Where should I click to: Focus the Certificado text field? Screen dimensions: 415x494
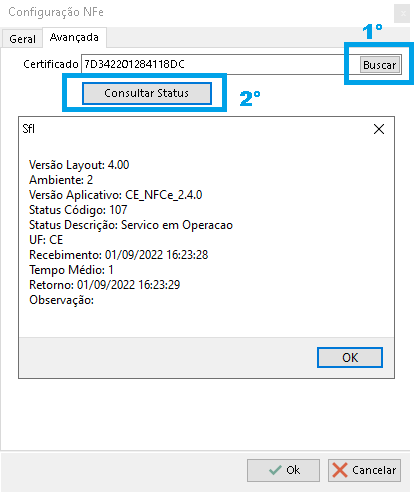[x=213, y=64]
